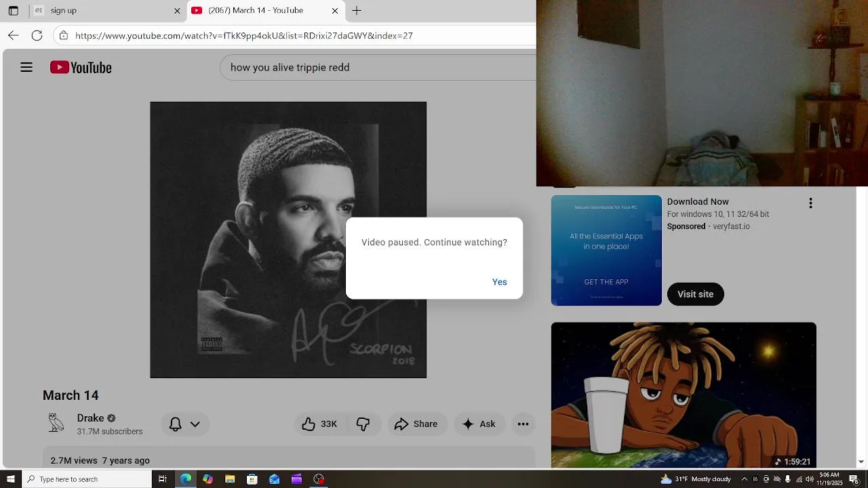Open the purple clapperboard taskbar app
Screen dimensions: 868x488
296,479
